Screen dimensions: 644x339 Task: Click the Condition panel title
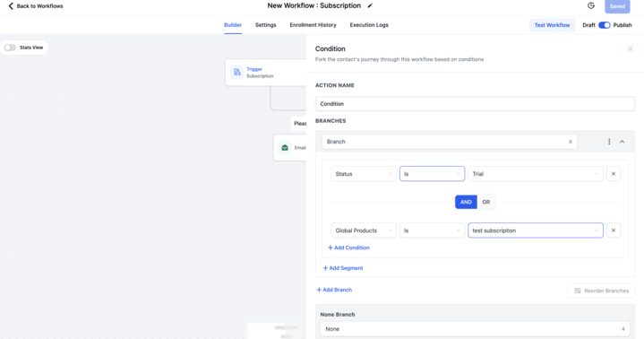pos(331,49)
